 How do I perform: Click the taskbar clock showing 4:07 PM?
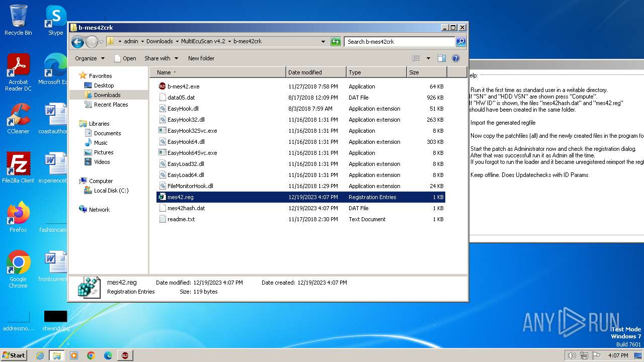click(x=618, y=355)
